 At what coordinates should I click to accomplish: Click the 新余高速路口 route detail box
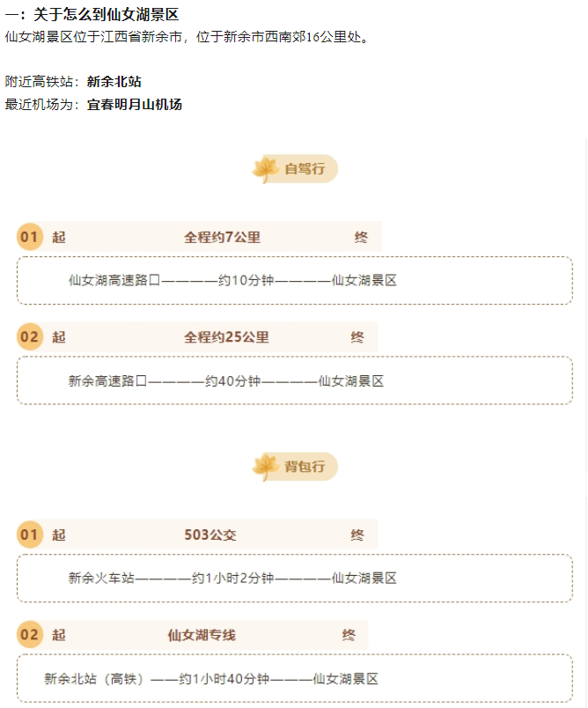coord(295,380)
